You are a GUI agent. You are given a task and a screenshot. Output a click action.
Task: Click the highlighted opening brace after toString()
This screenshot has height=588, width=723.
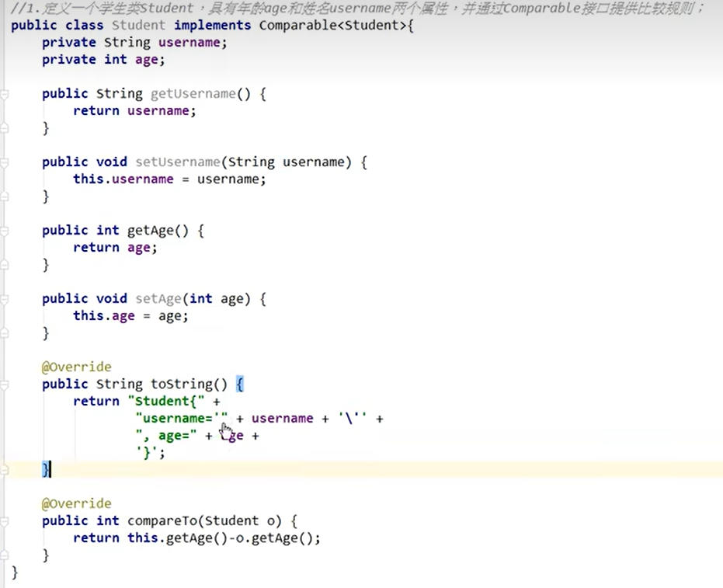(x=240, y=384)
